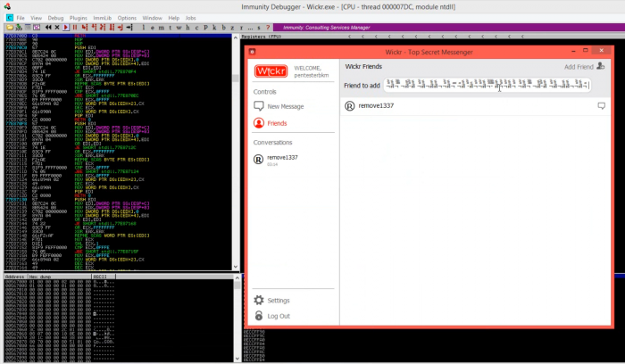Click the message bubble icon beside remove1337
The image size is (625, 364).
[x=601, y=105]
